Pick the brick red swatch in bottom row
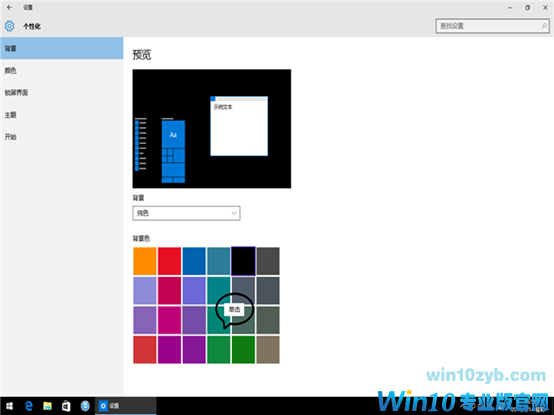Viewport: 554px width, 415px height. [145, 350]
